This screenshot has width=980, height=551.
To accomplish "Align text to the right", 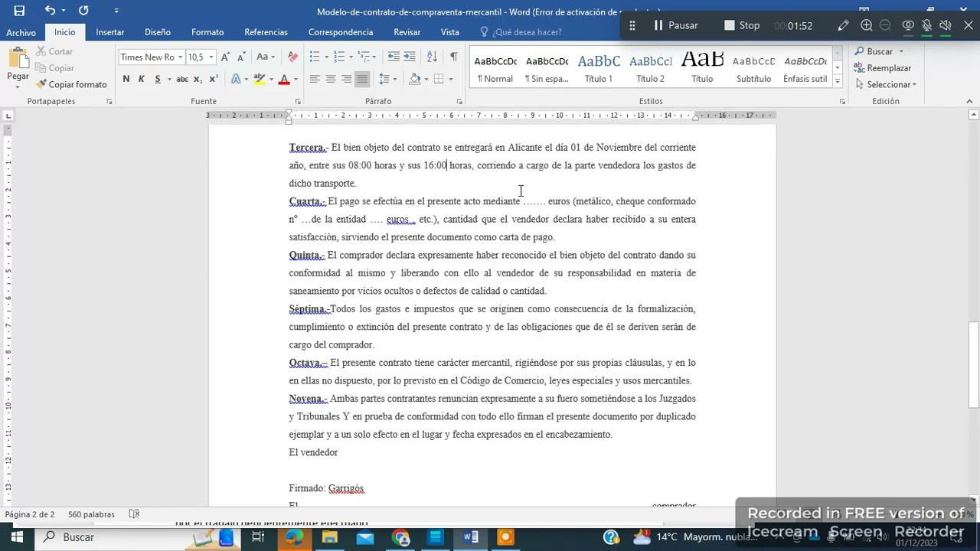I will tap(347, 79).
